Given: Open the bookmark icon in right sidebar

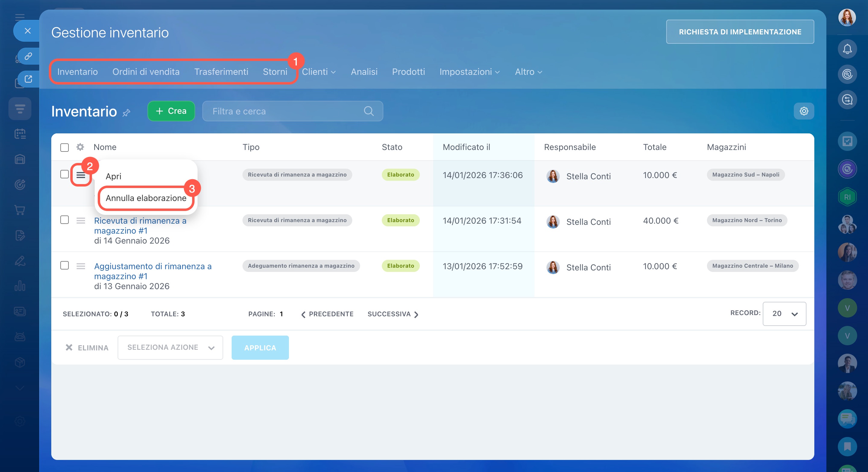Looking at the screenshot, I should coord(847,446).
